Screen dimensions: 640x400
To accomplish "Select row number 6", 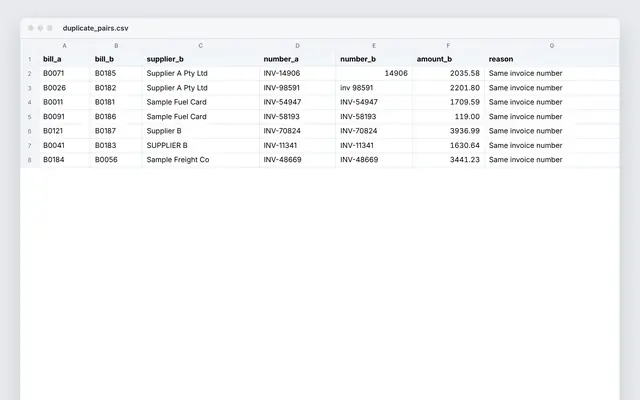I will pos(29,131).
